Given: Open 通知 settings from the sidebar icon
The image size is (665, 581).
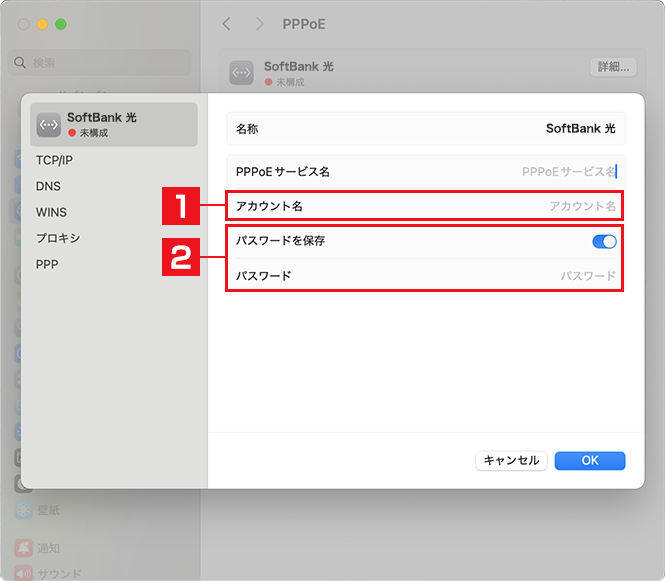Looking at the screenshot, I should click(x=23, y=548).
